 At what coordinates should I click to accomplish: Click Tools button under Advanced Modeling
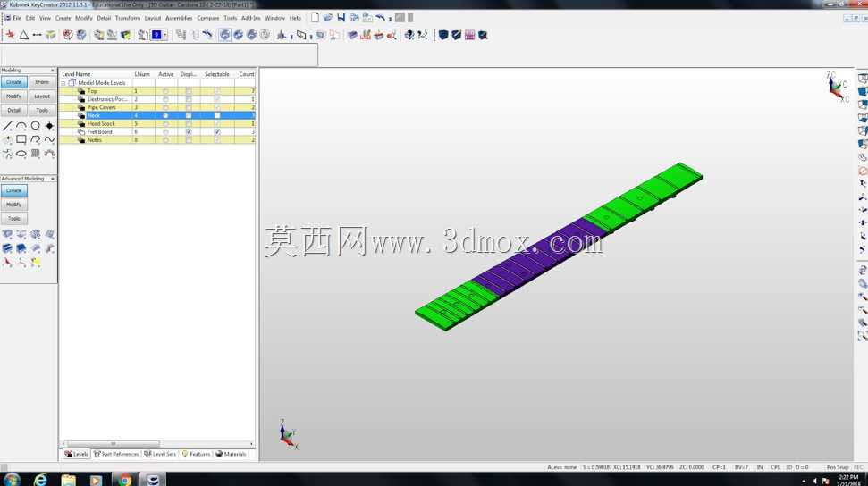tap(13, 219)
